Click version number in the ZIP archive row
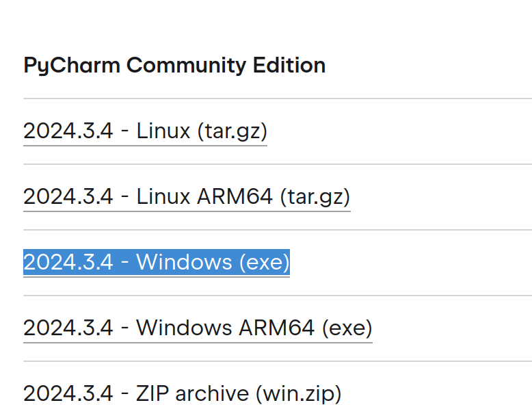Viewport: 532px width, 405px height. [x=68, y=393]
